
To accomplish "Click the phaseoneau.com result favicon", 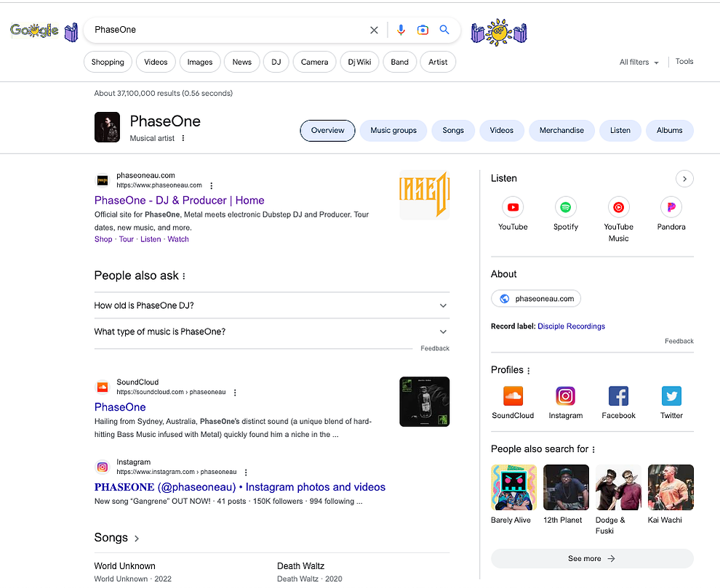I will (103, 181).
